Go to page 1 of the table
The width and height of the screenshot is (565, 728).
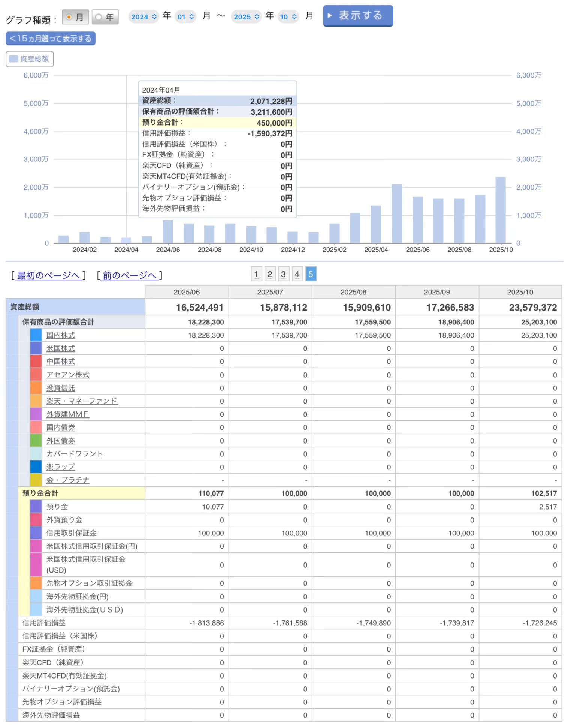256,274
